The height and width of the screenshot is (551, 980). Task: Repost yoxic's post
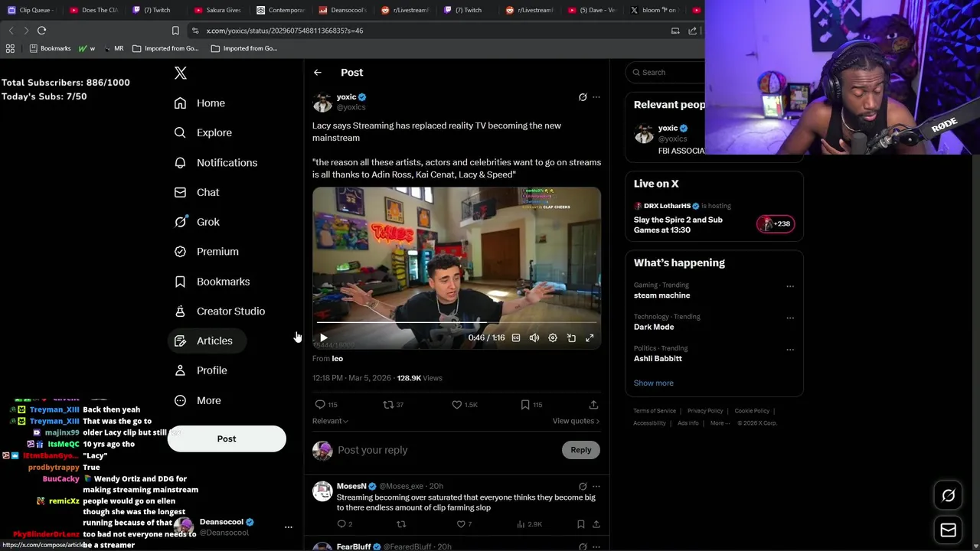point(388,405)
